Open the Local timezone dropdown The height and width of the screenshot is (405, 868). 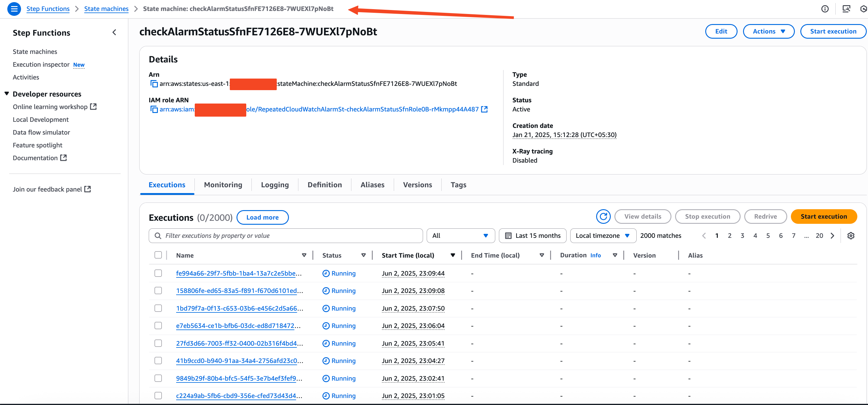[x=603, y=235]
